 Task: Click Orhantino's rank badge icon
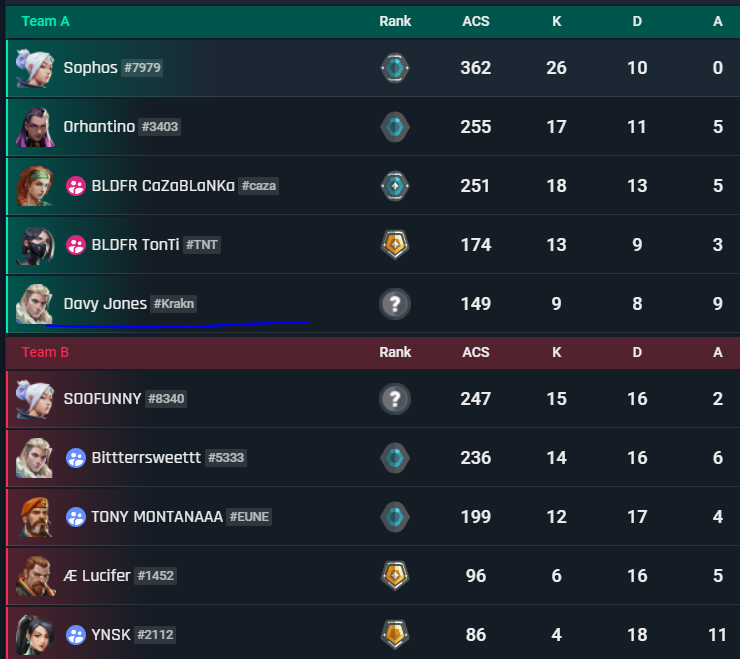pyautogui.click(x=395, y=127)
